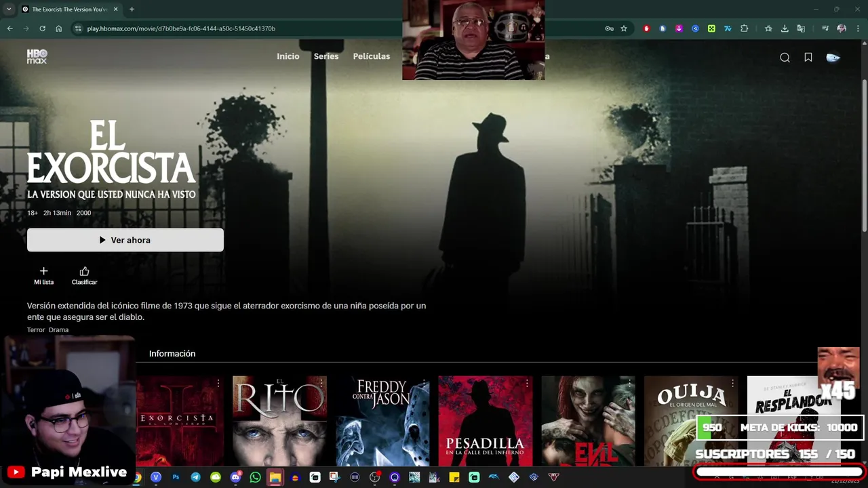The width and height of the screenshot is (868, 488).
Task: Open OBS Studio from the taskbar
Action: (x=374, y=477)
